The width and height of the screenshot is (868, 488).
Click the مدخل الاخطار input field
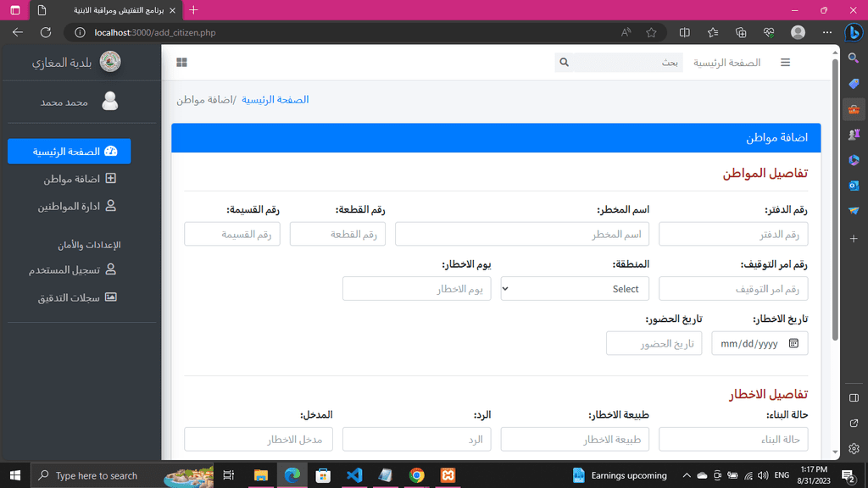point(259,440)
